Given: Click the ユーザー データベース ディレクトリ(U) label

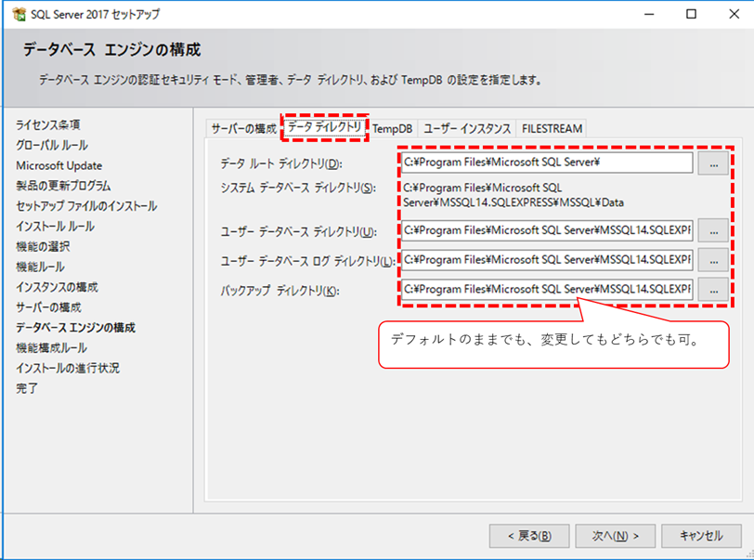Looking at the screenshot, I should pyautogui.click(x=299, y=232).
